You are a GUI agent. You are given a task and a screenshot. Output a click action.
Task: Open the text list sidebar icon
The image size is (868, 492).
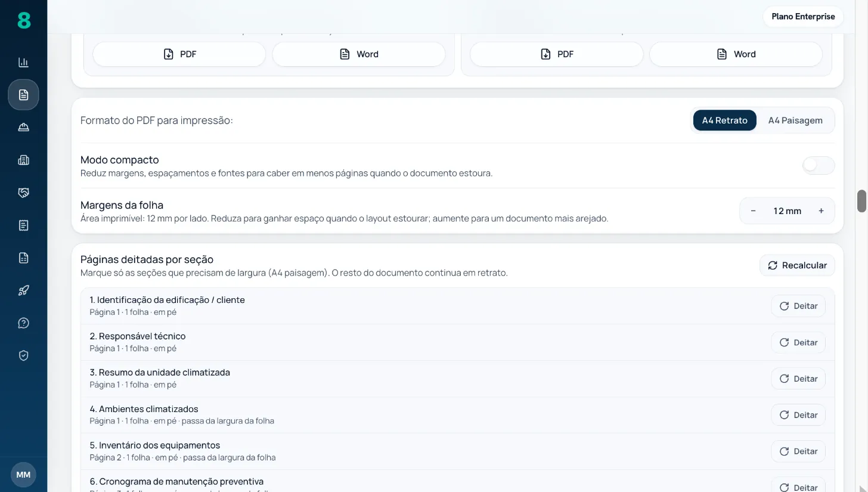click(x=23, y=225)
